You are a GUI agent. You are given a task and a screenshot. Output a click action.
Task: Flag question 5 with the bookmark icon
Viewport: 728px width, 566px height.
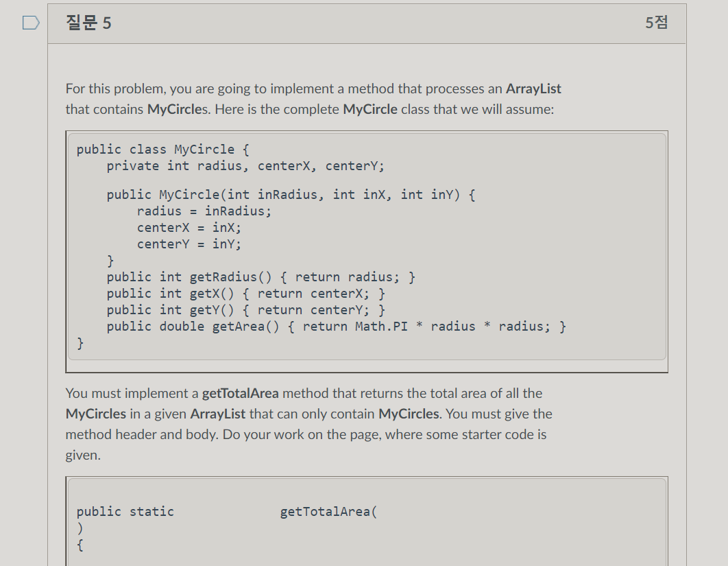[31, 23]
